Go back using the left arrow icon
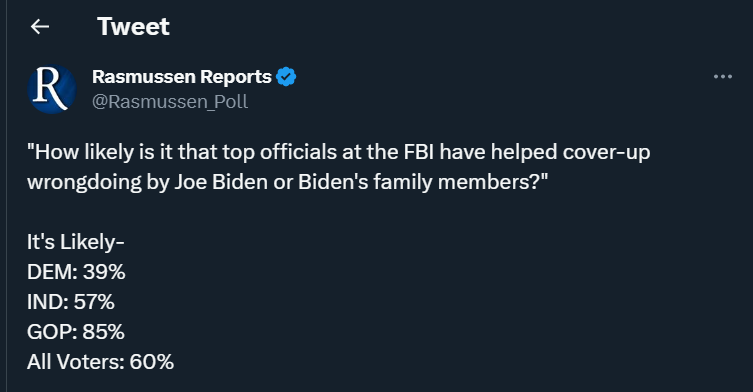This screenshot has width=753, height=392. (x=40, y=26)
